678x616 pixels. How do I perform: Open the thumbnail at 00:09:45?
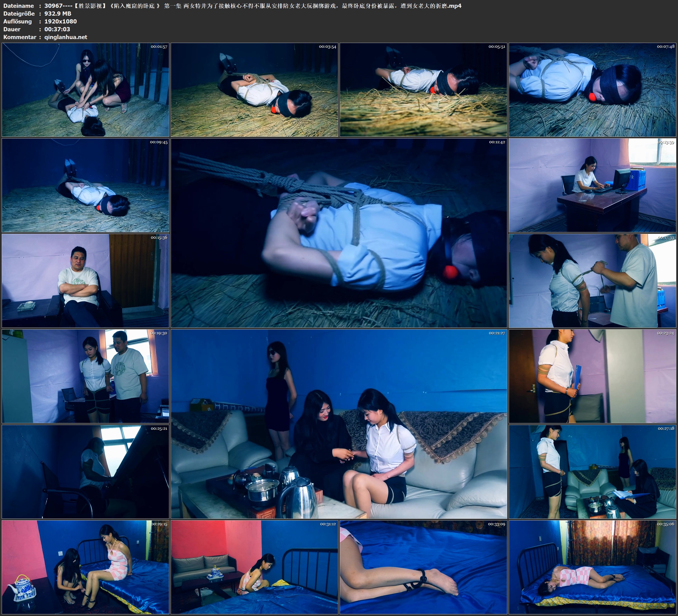[85, 185]
